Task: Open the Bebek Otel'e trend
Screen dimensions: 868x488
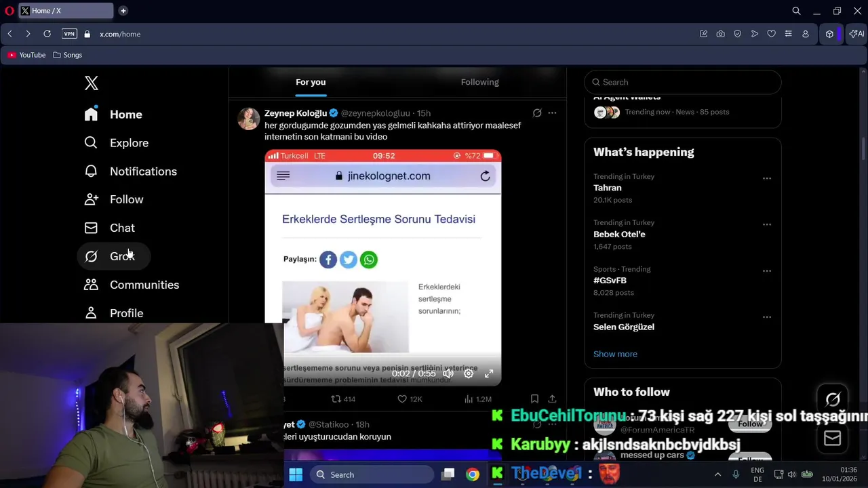Action: point(619,235)
